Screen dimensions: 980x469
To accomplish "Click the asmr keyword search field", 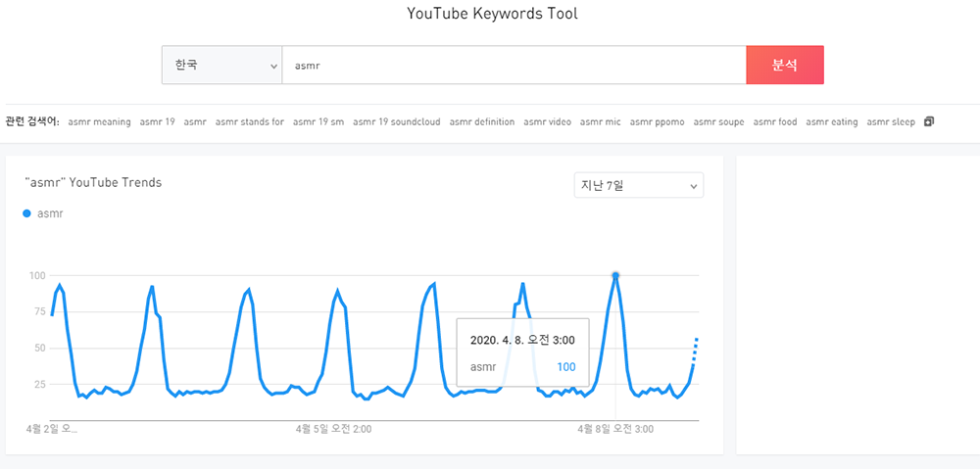I will 514,65.
